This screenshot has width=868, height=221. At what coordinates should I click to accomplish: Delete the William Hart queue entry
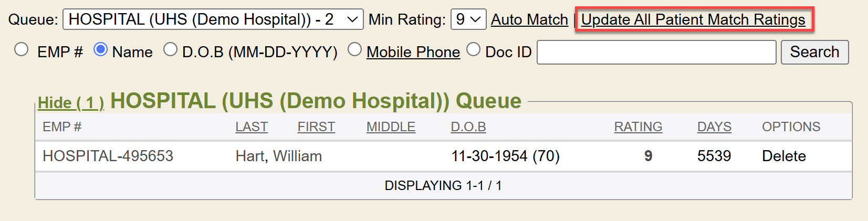tap(784, 156)
